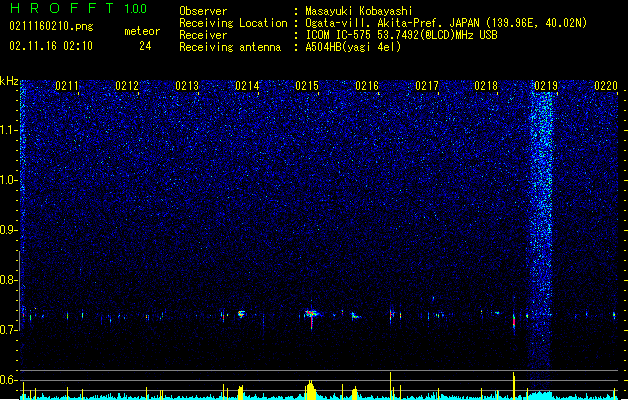
Task: Click the 0.9 kHz axis label
Action: pos(9,230)
